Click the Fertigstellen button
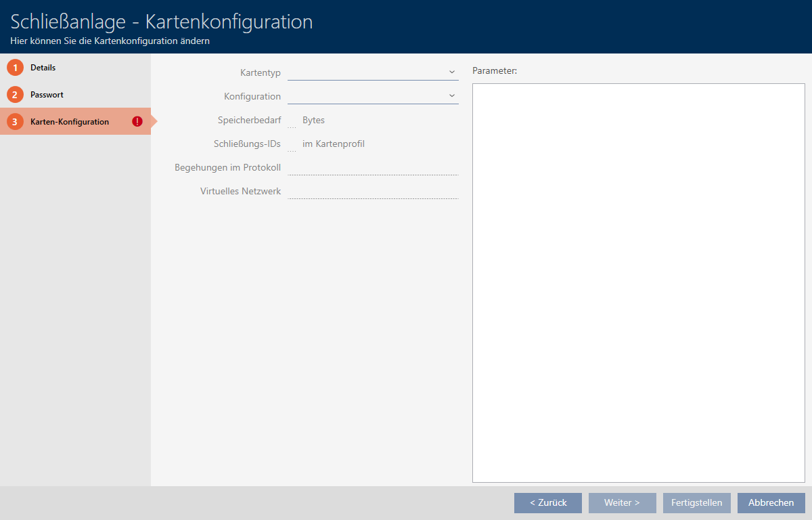Image resolution: width=812 pixels, height=520 pixels. (696, 503)
